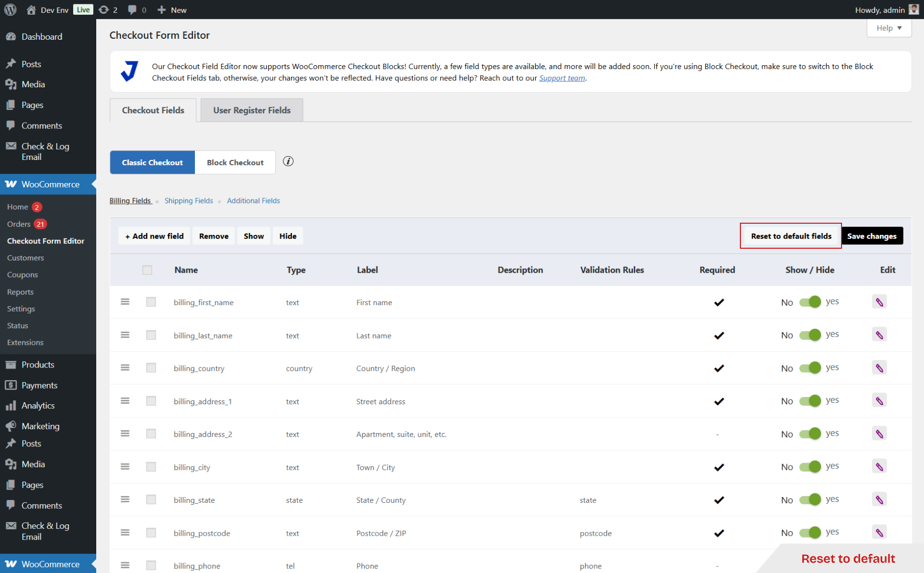
Task: Toggle Show/Hide for billing_address_2
Action: [811, 433]
